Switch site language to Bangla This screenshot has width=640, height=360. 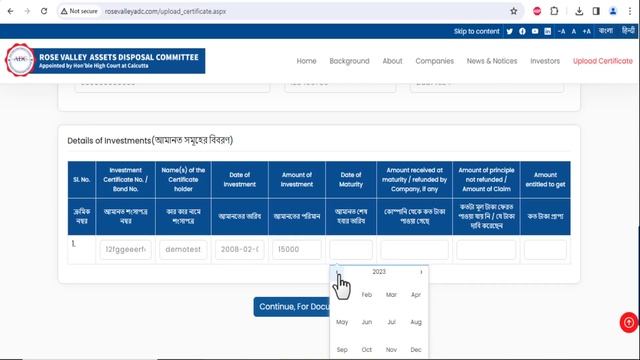pyautogui.click(x=606, y=31)
